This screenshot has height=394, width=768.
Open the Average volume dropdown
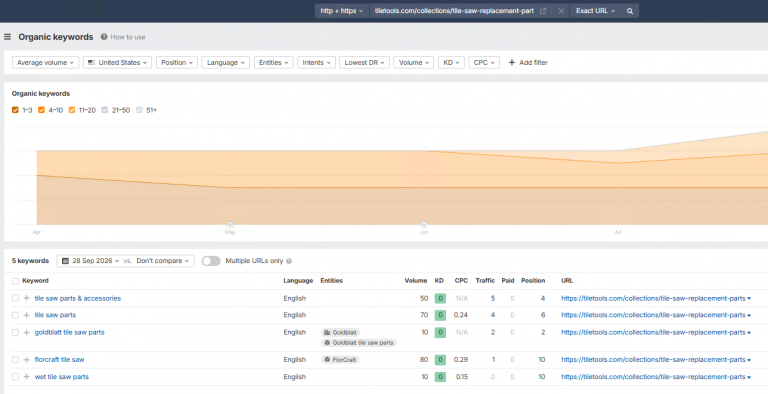pos(46,63)
